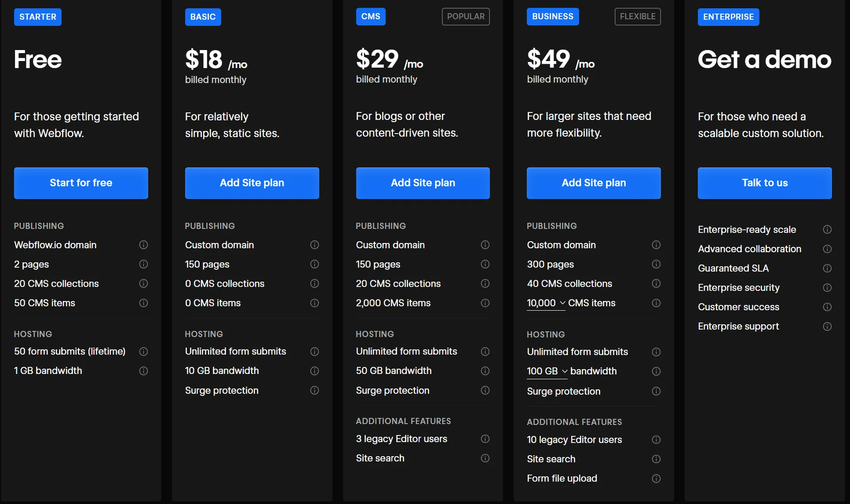Click info icon next to Form file upload
The width and height of the screenshot is (850, 504).
click(656, 478)
